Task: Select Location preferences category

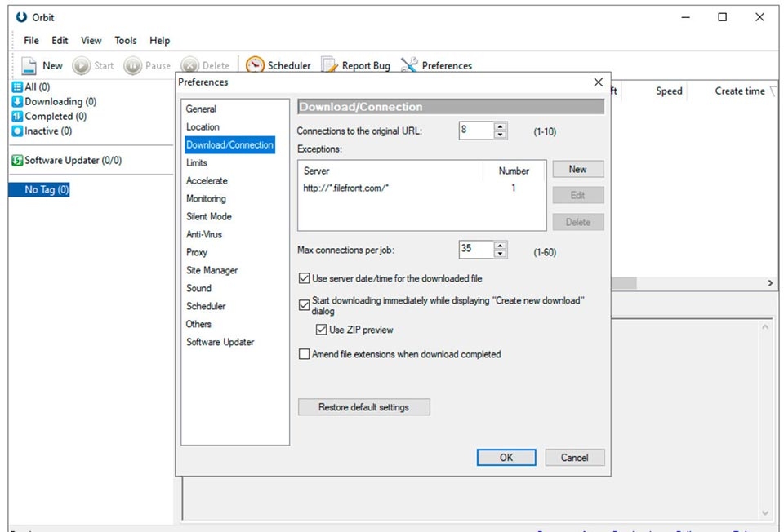Action: [203, 127]
